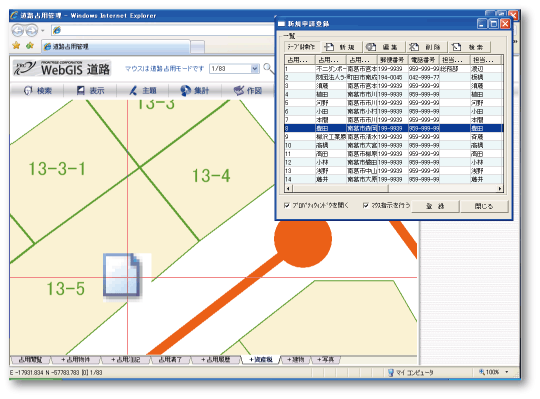The width and height of the screenshot is (540, 399).
Task: Select table row 4 植田
Action: point(394,94)
